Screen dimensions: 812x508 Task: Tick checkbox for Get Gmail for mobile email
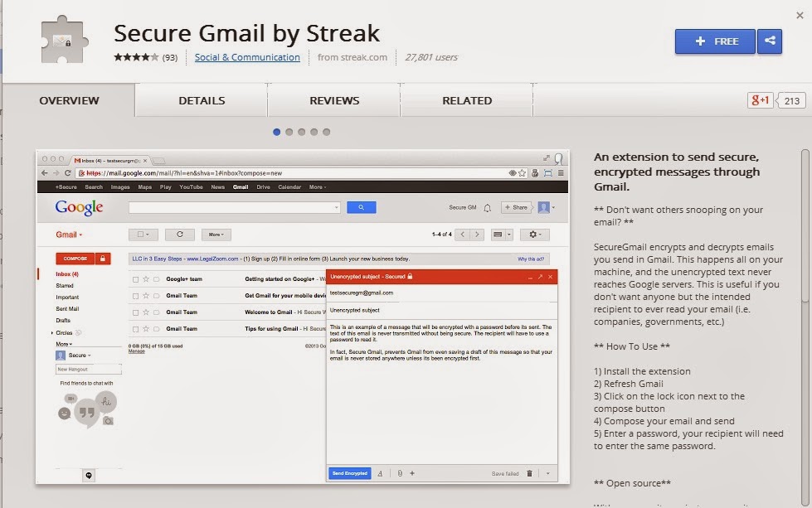136,296
